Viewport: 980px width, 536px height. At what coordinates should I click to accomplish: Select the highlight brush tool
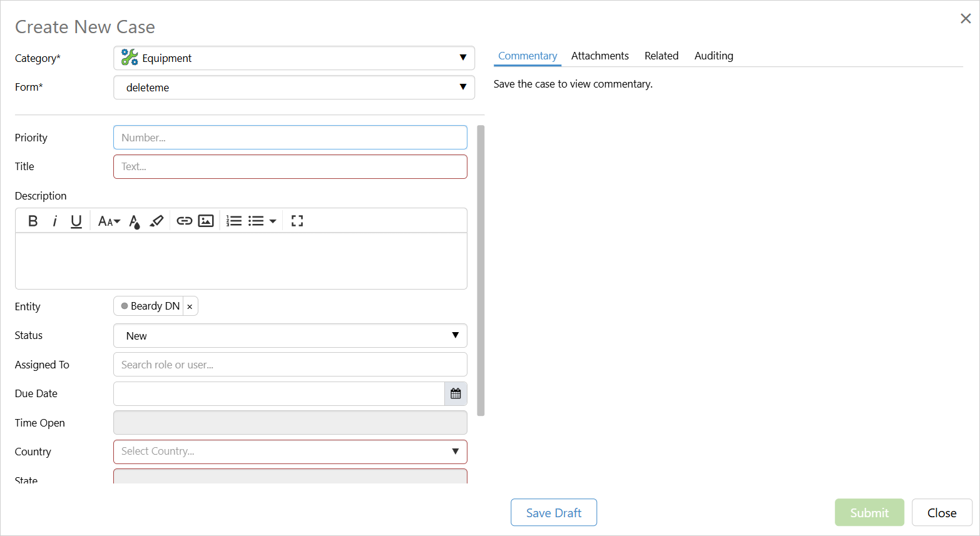click(156, 221)
